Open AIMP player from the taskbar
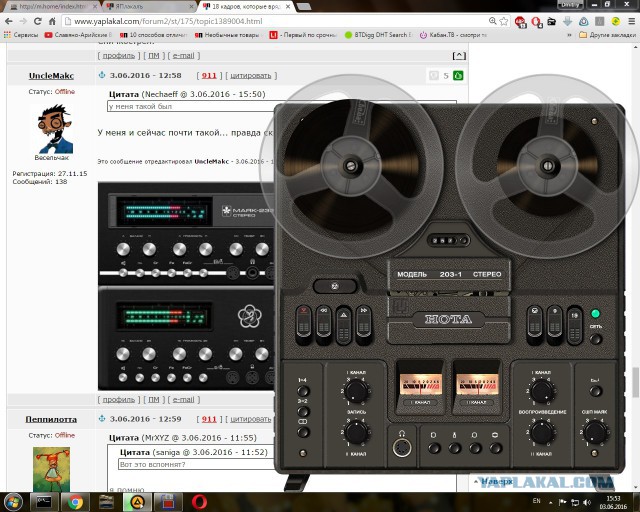 pyautogui.click(x=137, y=502)
